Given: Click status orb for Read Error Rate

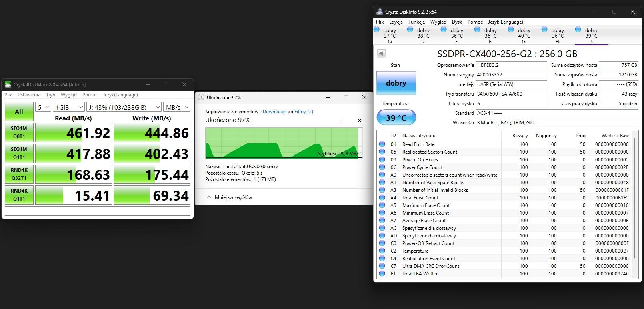Looking at the screenshot, I should click(382, 144).
